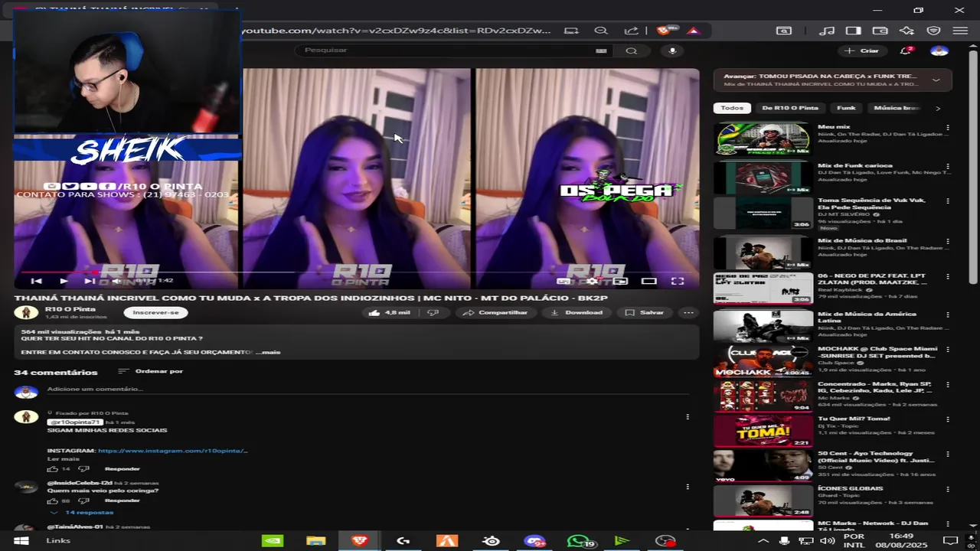Click the Criar create button
The height and width of the screenshot is (551, 980).
[x=861, y=51]
